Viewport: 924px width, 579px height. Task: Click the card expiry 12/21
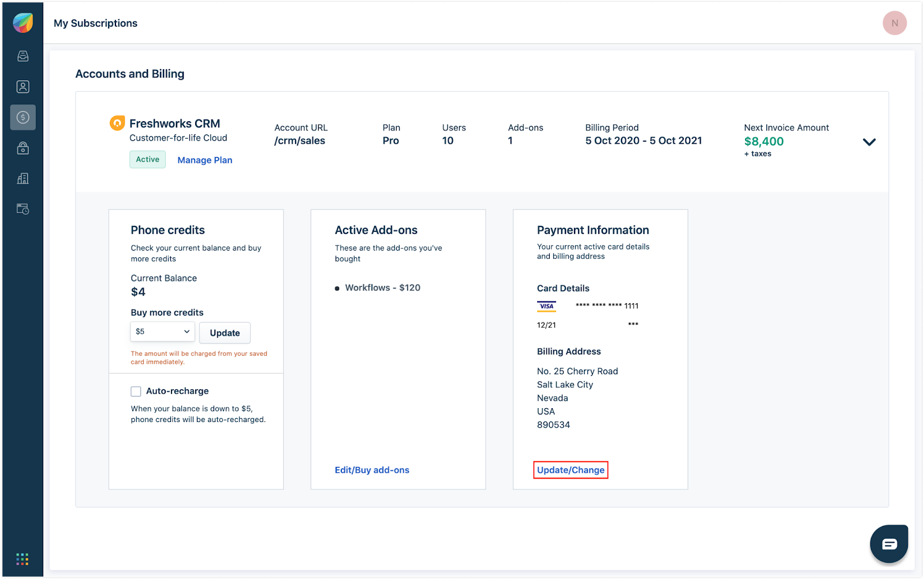pos(546,325)
